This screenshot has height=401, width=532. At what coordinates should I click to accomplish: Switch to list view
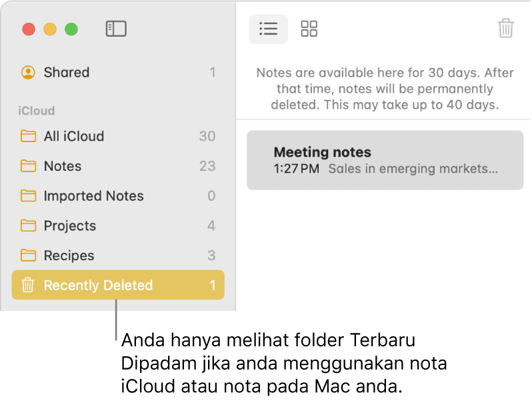[x=269, y=29]
